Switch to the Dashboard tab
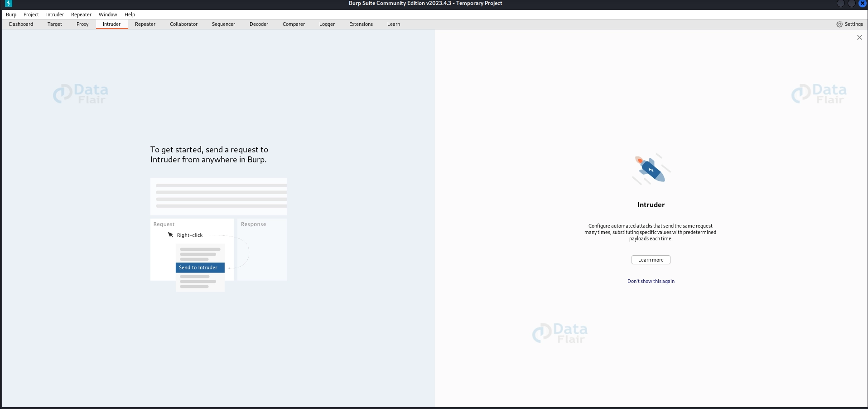Screen dimensions: 868x409 (21, 24)
